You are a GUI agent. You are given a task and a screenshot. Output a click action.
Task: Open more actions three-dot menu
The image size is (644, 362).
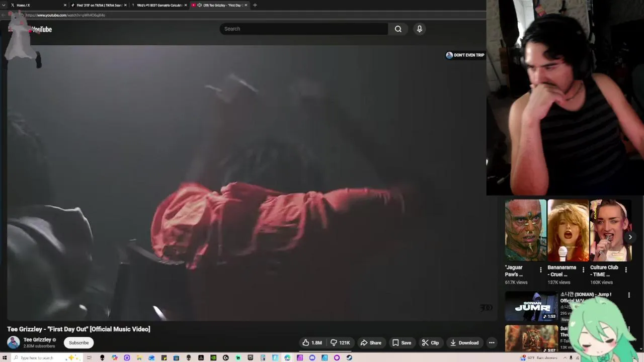click(x=492, y=343)
